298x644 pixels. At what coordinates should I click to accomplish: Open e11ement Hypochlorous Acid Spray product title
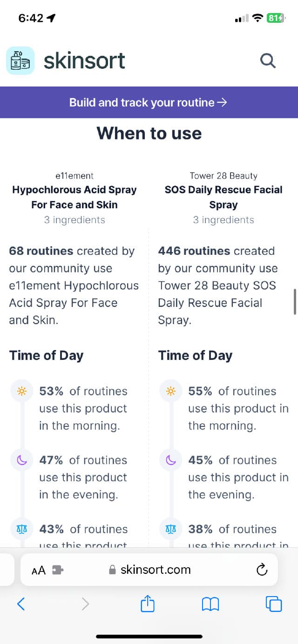[74, 197]
